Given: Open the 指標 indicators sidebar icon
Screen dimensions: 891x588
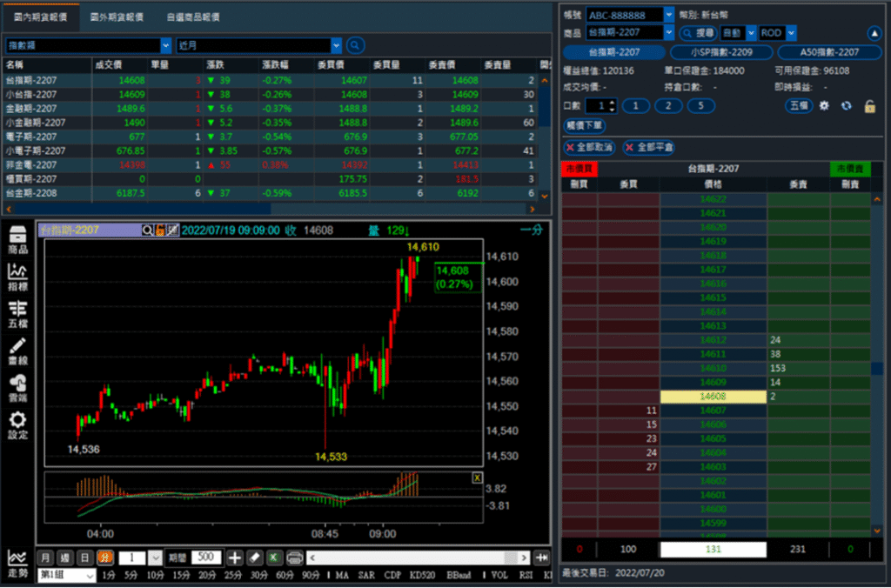Looking at the screenshot, I should (x=17, y=277).
